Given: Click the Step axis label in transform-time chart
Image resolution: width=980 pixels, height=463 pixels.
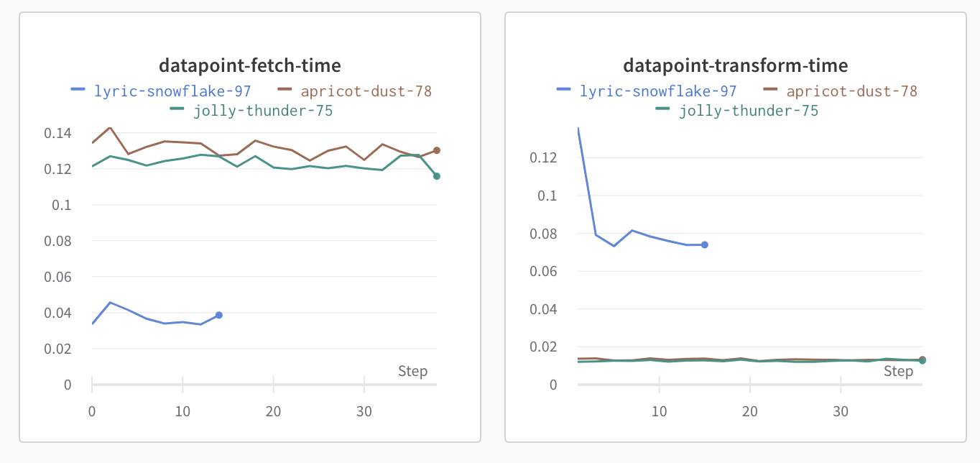Looking at the screenshot, I should coord(898,371).
